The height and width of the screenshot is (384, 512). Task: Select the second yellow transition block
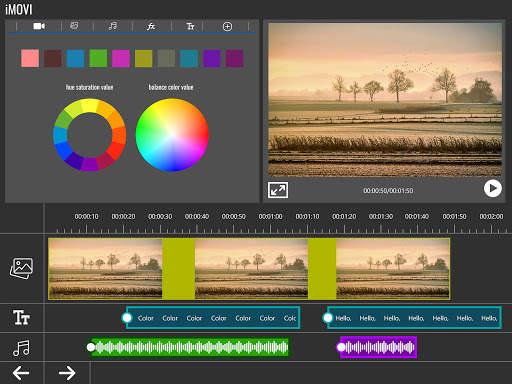click(322, 269)
